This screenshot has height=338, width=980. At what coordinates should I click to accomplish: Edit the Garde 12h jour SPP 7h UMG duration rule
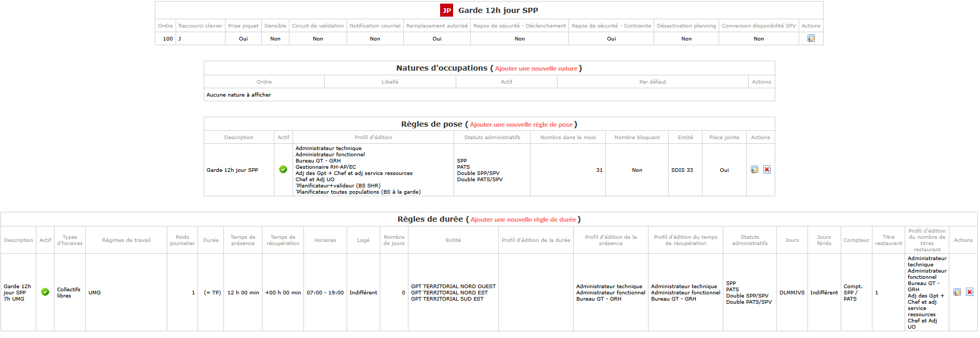(957, 292)
